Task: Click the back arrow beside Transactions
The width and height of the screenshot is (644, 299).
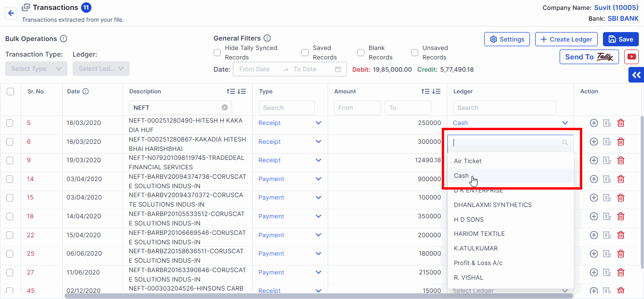Action: click(x=11, y=13)
